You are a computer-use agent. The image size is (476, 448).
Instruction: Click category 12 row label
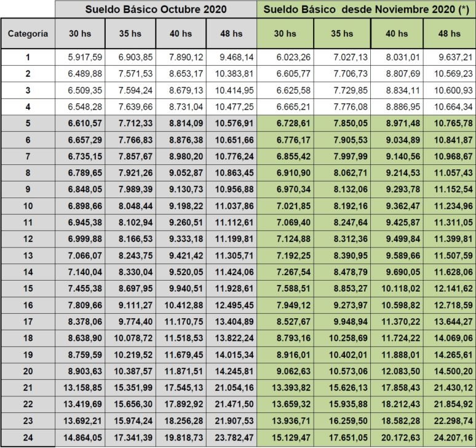(28, 239)
